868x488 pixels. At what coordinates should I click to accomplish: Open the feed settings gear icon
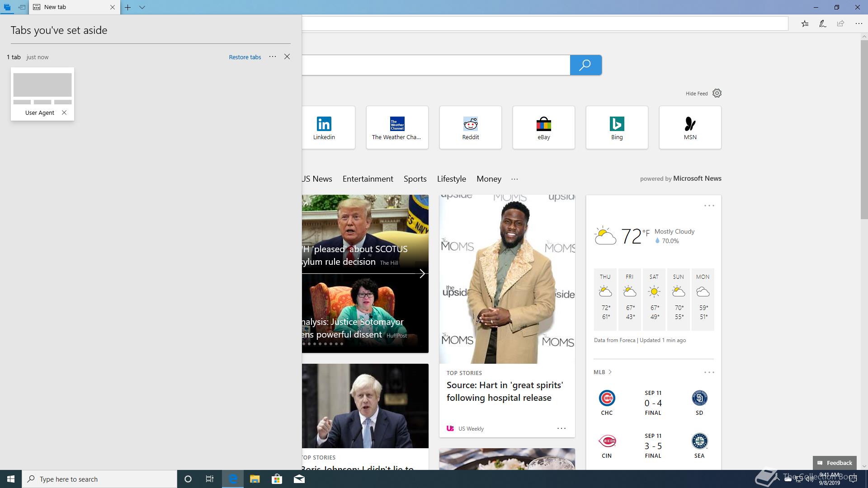coord(717,93)
